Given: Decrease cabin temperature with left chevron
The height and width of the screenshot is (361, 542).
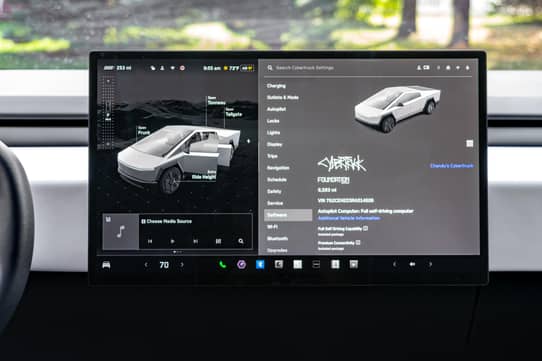Looking at the screenshot, I should (x=146, y=265).
